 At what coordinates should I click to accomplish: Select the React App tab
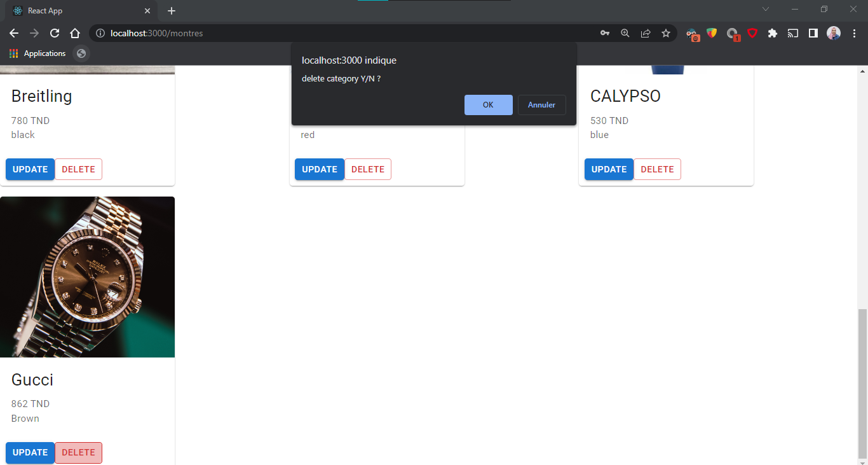pos(81,11)
